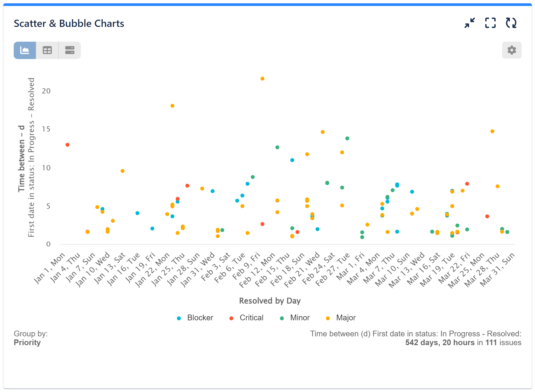Open the list view icon

coord(69,50)
